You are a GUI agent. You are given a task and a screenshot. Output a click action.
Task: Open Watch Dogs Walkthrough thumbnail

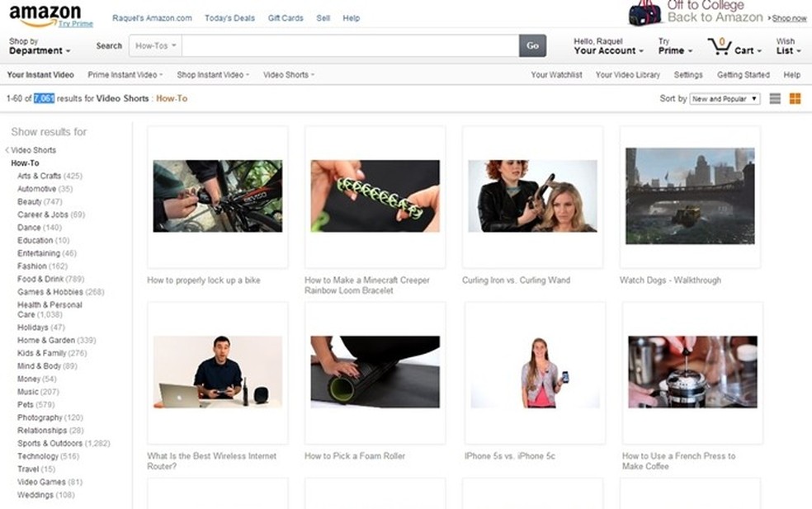click(690, 196)
